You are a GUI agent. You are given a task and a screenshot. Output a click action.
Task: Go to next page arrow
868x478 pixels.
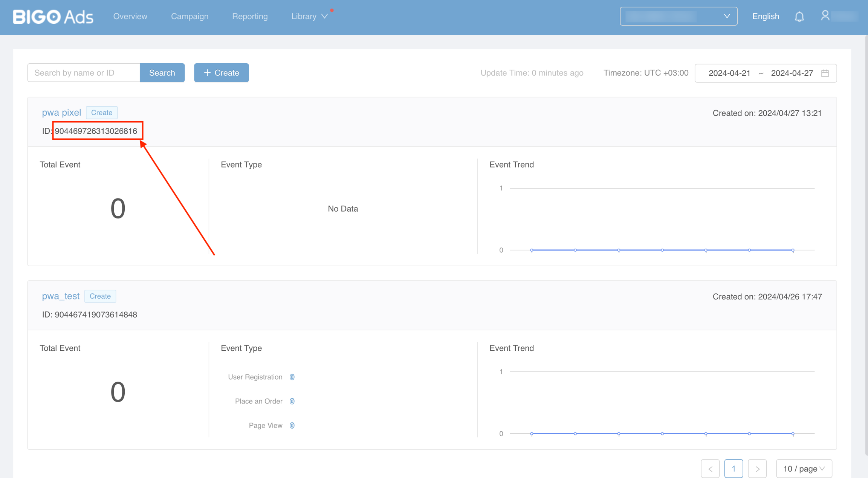coord(757,469)
